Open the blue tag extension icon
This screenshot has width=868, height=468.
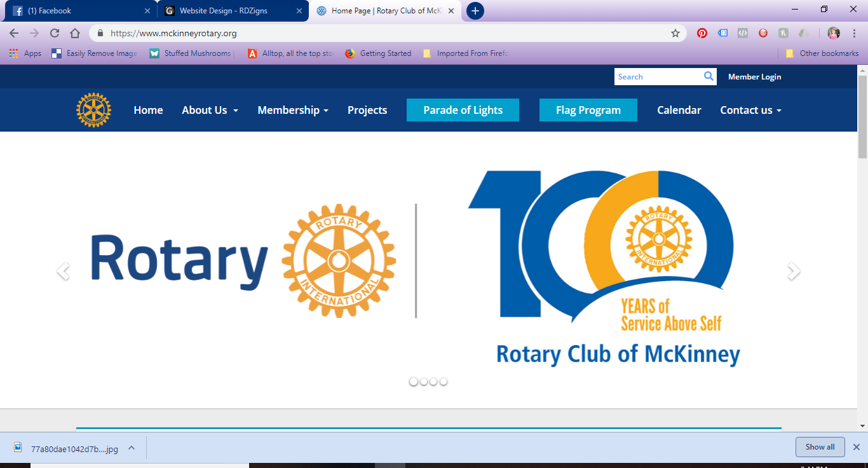722,33
